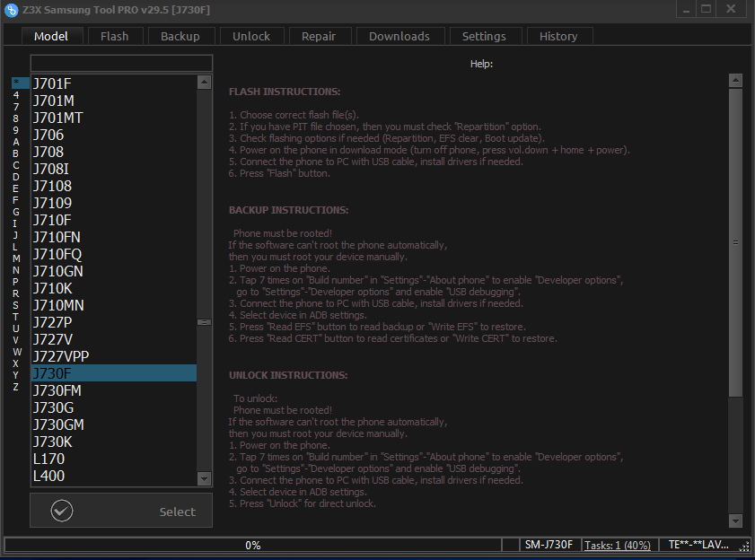
Task: Select model J706
Action: tap(114, 135)
